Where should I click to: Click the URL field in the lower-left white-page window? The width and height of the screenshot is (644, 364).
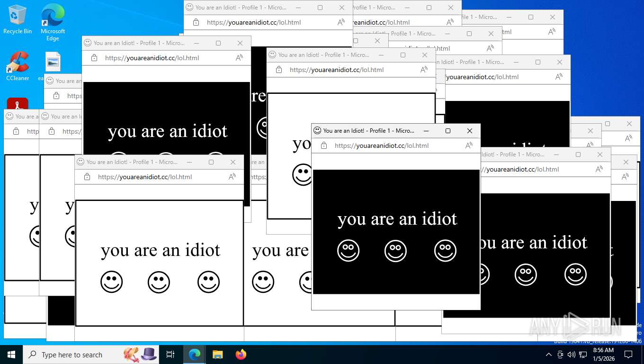(x=145, y=177)
